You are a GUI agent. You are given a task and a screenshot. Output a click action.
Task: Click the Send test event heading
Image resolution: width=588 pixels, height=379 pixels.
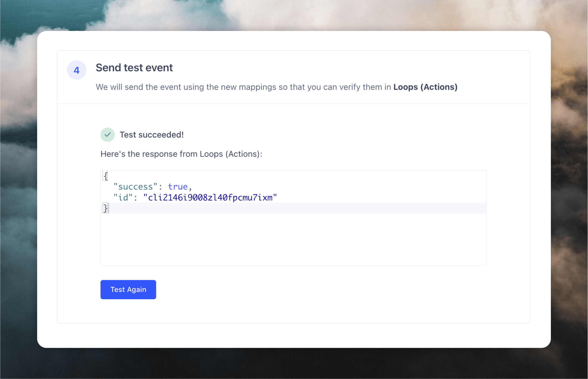point(134,68)
